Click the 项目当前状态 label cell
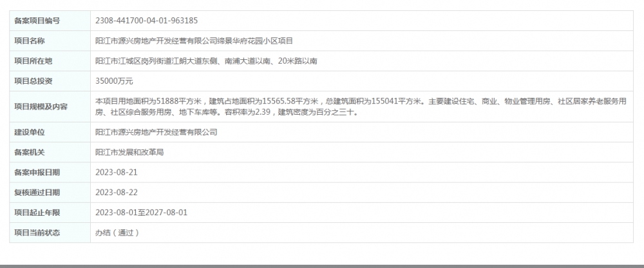 click(50, 233)
